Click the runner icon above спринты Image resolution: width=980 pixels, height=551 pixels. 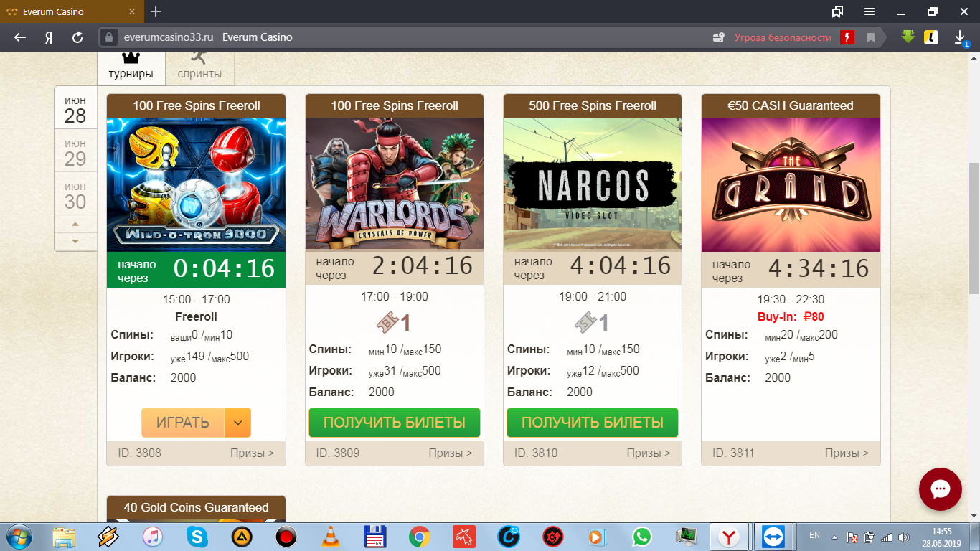199,57
